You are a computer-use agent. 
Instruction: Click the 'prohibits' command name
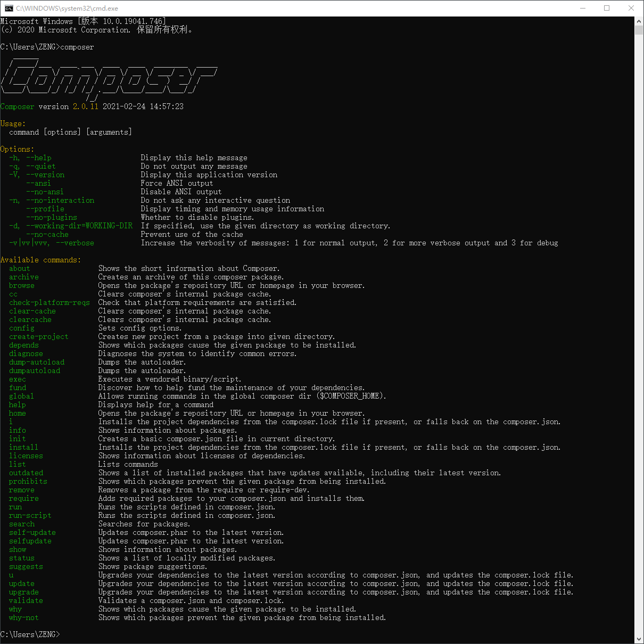[28, 481]
